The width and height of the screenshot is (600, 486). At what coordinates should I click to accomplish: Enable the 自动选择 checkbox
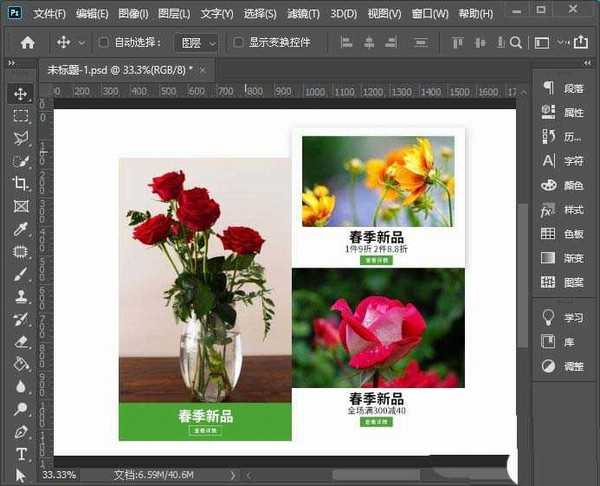[103, 43]
